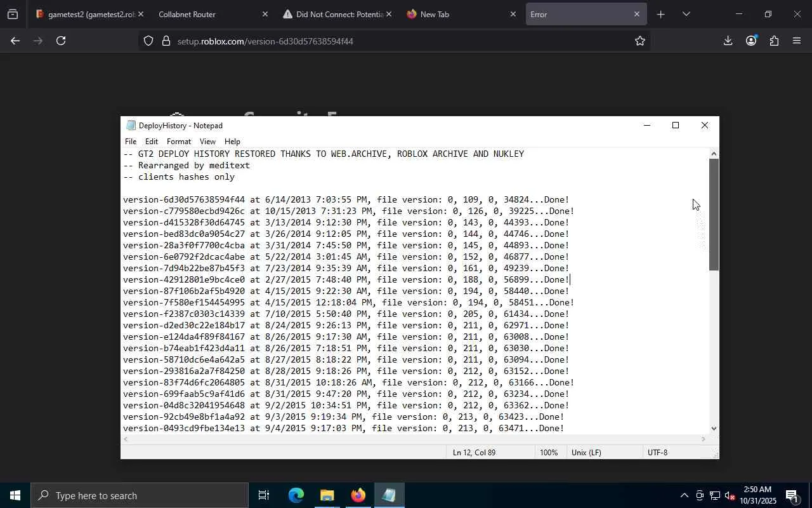812x508 pixels.
Task: Click the Notepad taskbar icon
Action: tap(389, 495)
